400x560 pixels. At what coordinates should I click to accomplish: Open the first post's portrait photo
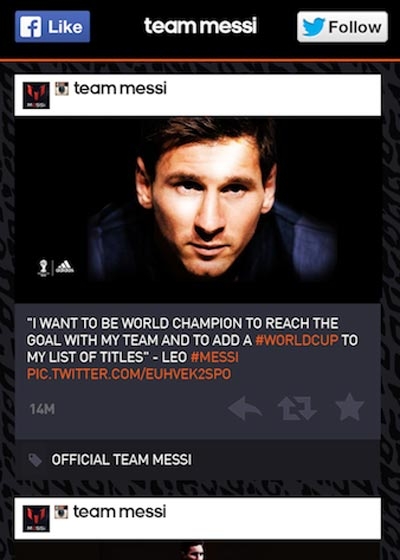(x=198, y=210)
